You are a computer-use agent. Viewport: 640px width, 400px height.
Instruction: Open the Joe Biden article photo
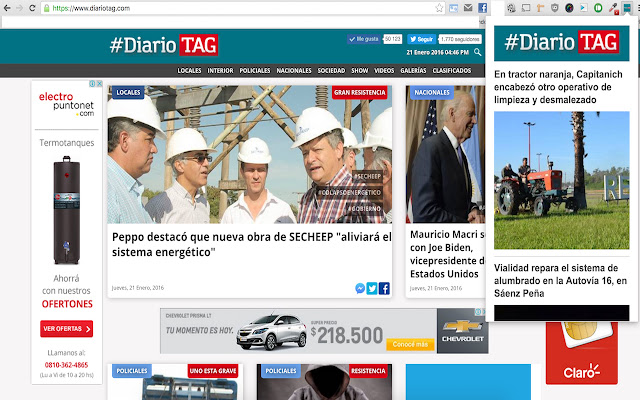tap(446, 154)
